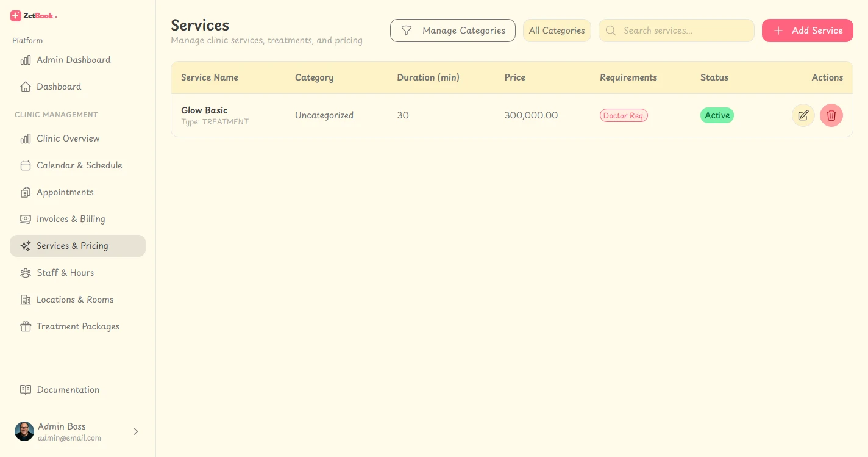Click the Treatment Packages gift icon
The image size is (868, 457).
26,326
